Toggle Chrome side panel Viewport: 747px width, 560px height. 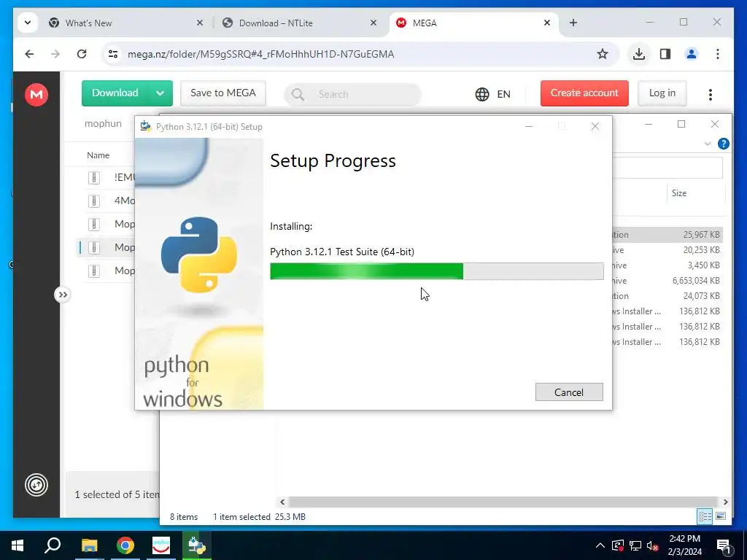665,54
